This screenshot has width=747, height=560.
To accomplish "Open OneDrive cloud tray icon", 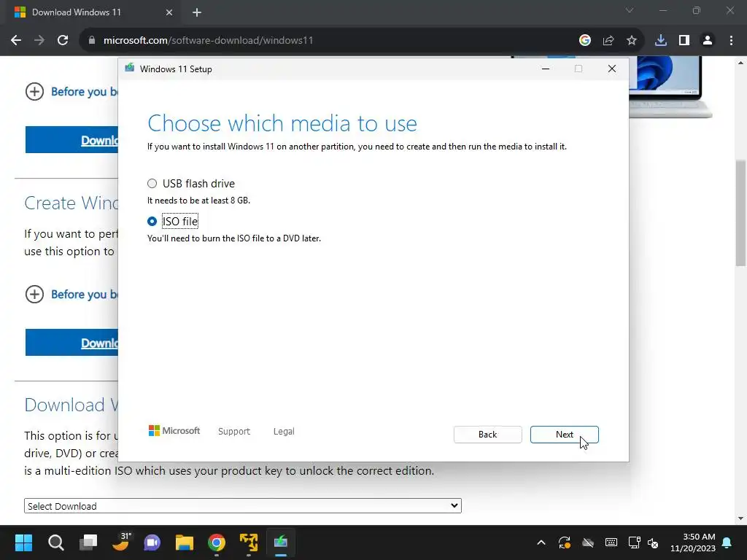I will pos(588,542).
